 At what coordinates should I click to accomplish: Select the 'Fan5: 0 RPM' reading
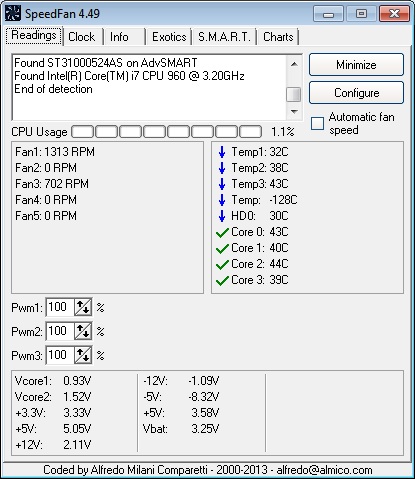(x=46, y=216)
